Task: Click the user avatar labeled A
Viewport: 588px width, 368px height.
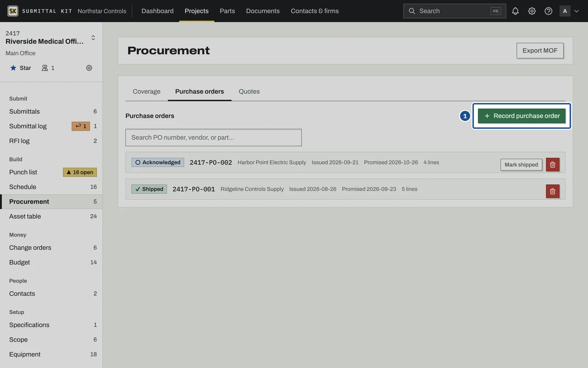Action: (565, 11)
